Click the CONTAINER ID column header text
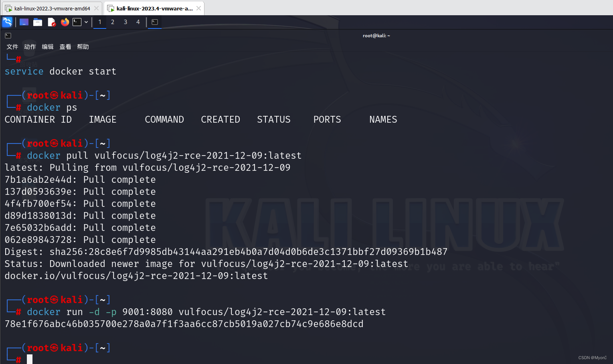This screenshot has height=364, width=613. pyautogui.click(x=38, y=119)
